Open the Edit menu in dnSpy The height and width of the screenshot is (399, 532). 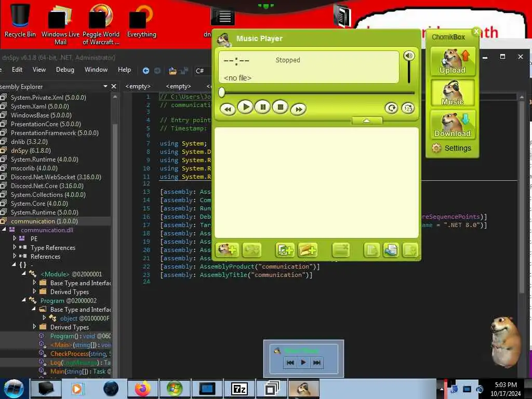17,70
